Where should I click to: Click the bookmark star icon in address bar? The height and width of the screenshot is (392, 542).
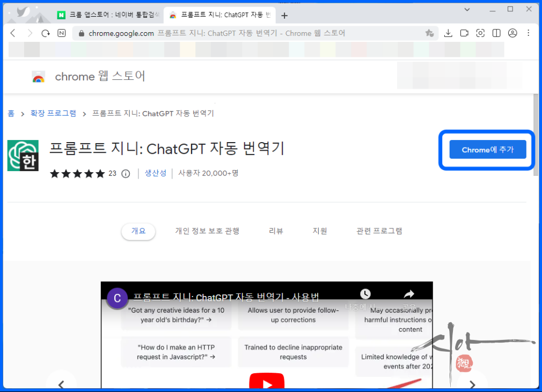(429, 33)
